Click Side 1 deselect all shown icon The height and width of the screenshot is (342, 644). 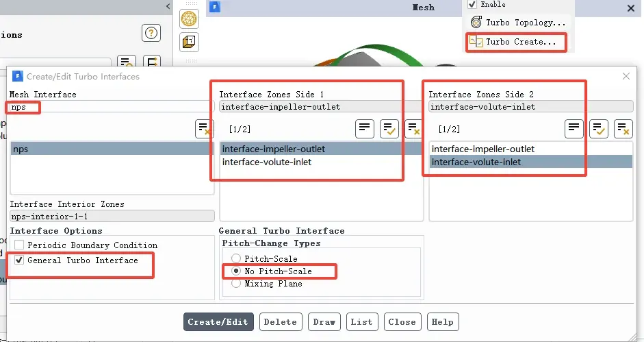coord(413,129)
